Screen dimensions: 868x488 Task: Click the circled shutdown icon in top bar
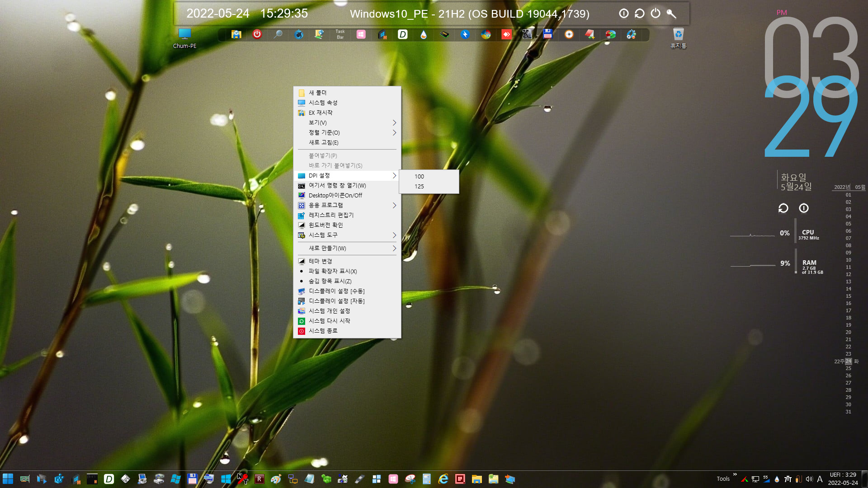[623, 14]
